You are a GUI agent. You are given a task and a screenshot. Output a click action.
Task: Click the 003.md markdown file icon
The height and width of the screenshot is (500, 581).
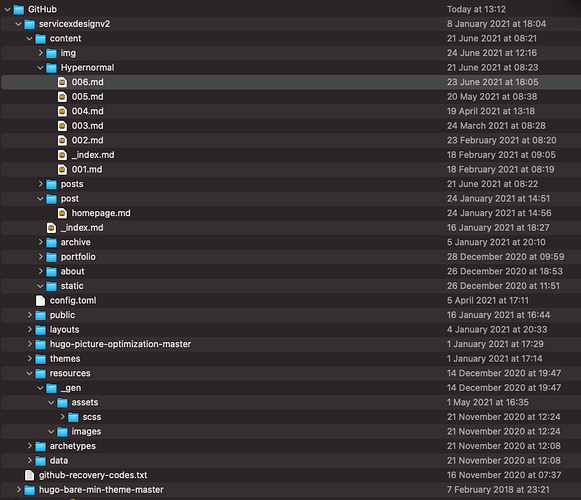click(x=62, y=126)
